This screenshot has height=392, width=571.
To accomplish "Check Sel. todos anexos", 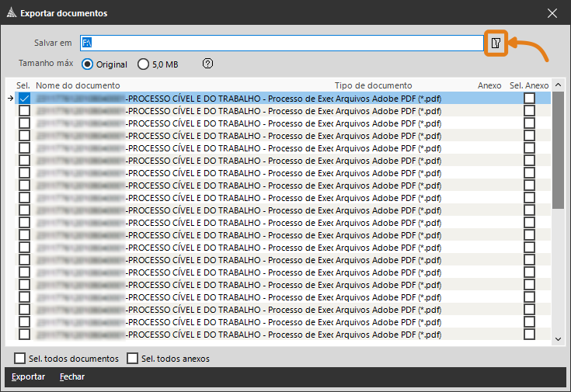I will pyautogui.click(x=132, y=359).
